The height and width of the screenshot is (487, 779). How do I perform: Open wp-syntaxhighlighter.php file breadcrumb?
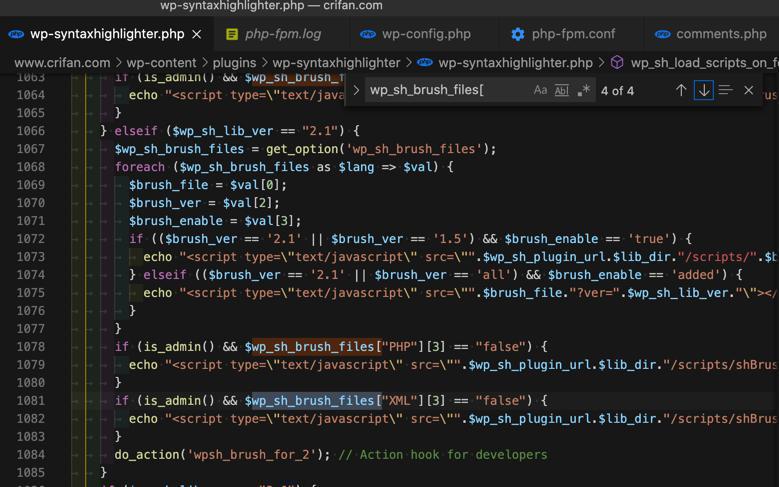(515, 63)
